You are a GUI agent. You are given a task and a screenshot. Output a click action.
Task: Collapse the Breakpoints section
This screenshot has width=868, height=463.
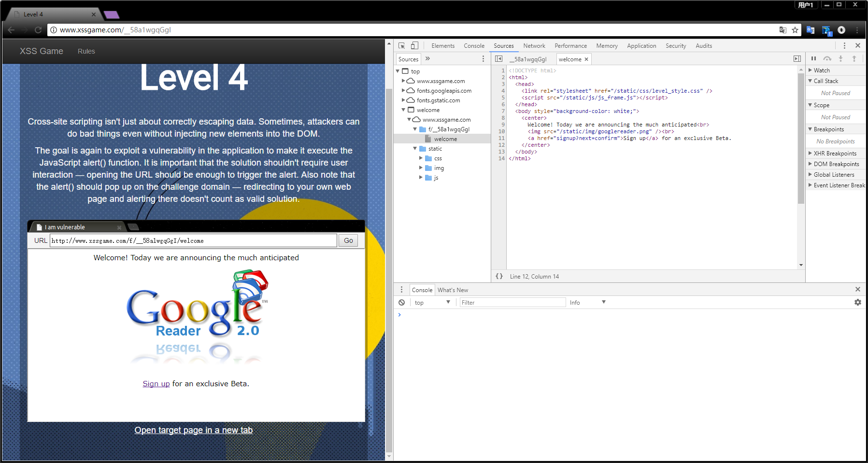[x=811, y=129]
